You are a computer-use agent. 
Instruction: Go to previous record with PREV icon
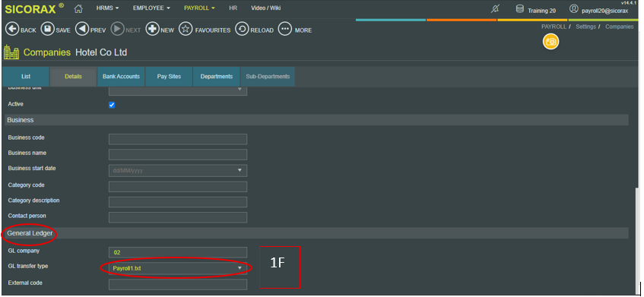tap(82, 29)
